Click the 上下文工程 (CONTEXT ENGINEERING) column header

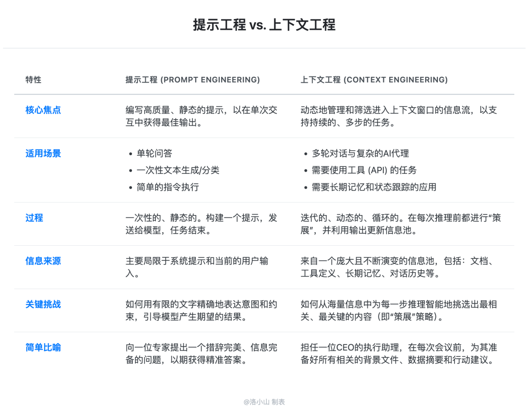point(374,79)
